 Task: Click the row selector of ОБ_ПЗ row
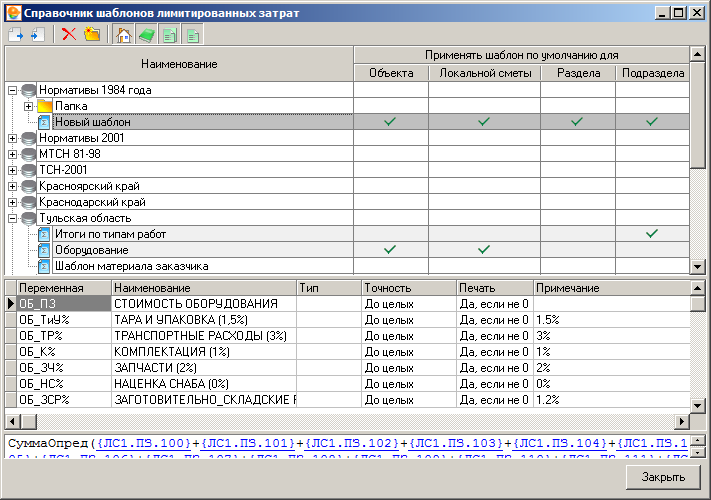pos(11,304)
